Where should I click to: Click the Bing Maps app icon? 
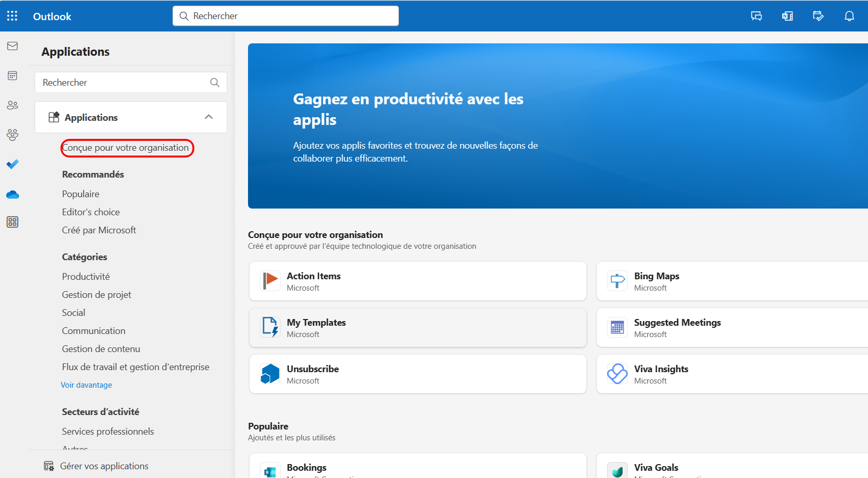click(617, 281)
